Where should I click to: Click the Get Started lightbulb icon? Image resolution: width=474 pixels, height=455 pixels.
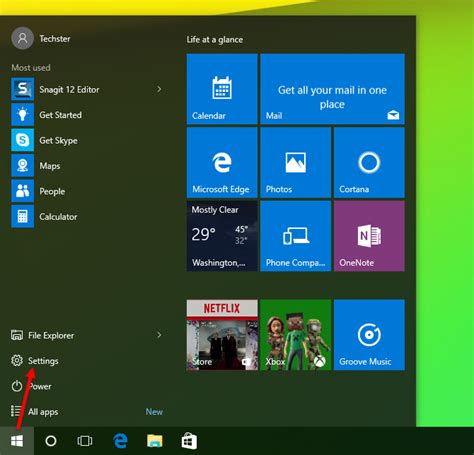point(23,115)
